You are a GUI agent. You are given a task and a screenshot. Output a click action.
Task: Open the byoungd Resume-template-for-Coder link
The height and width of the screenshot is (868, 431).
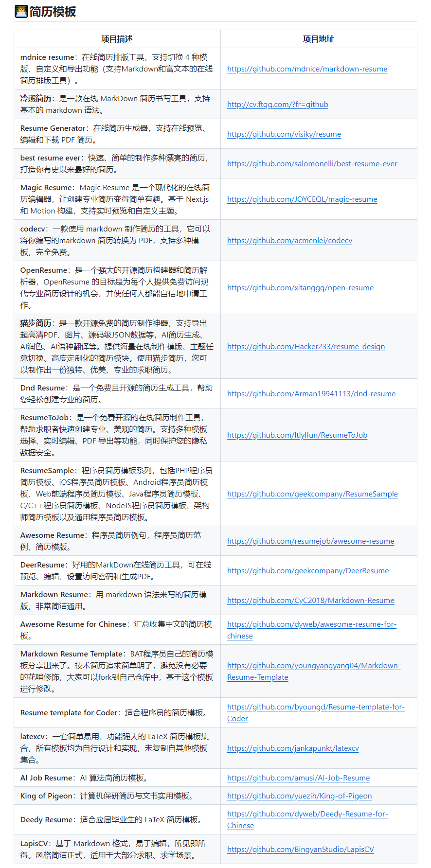316,713
